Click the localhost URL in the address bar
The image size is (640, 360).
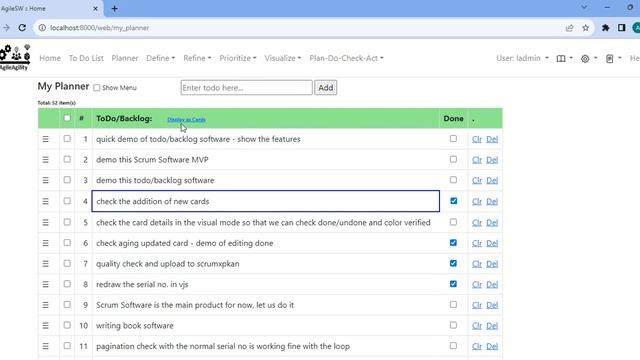(100, 28)
